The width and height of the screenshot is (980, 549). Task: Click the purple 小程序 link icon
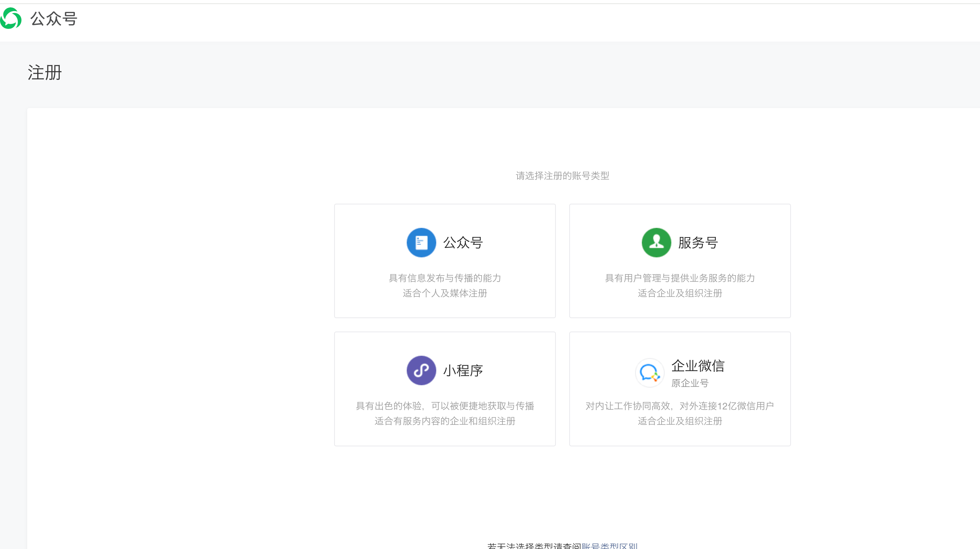[x=421, y=370]
